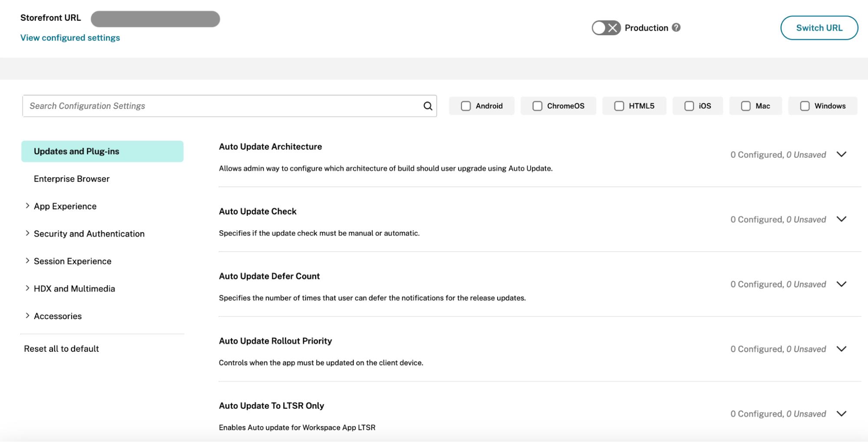This screenshot has width=868, height=442.
Task: Open the Enterprise Browser category
Action: (72, 179)
